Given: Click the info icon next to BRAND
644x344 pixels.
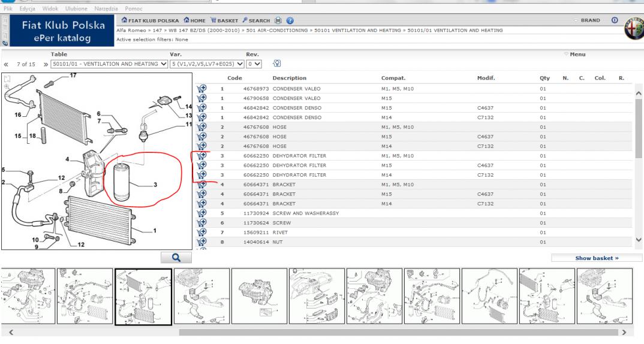Looking at the screenshot, I should [614, 21].
